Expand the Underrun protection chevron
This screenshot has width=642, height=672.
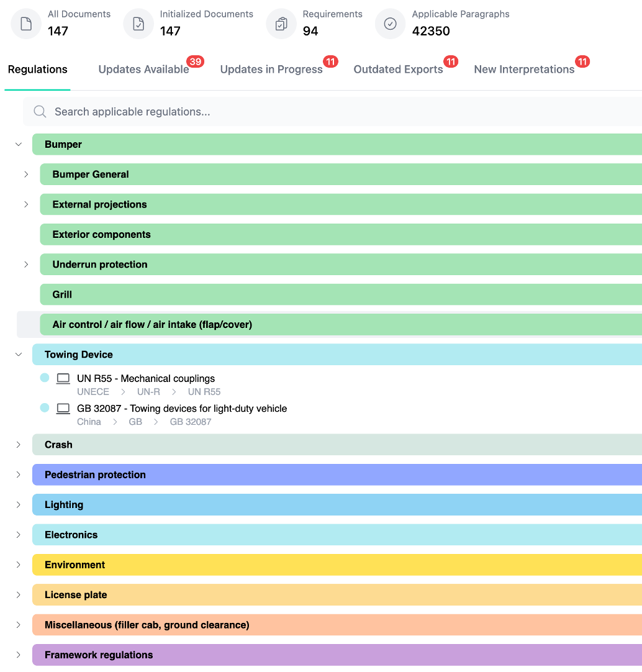pyautogui.click(x=26, y=265)
